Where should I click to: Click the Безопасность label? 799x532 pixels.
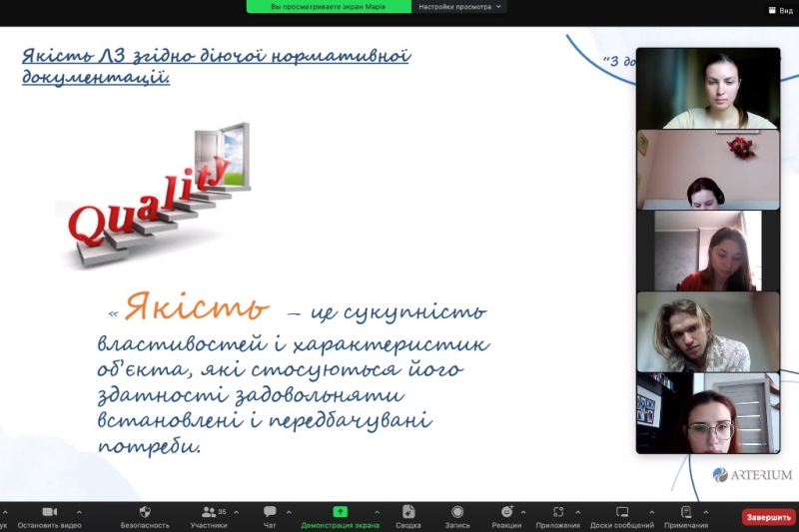click(145, 525)
